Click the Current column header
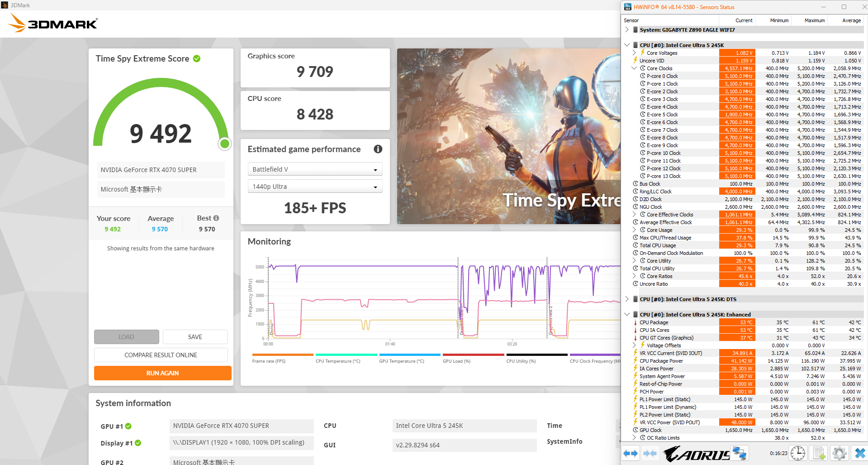 [x=737, y=20]
